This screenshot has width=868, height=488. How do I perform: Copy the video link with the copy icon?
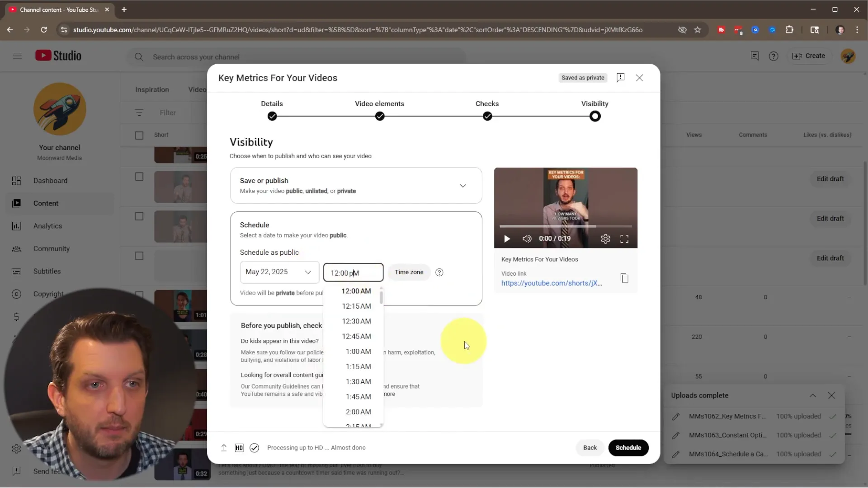point(624,278)
